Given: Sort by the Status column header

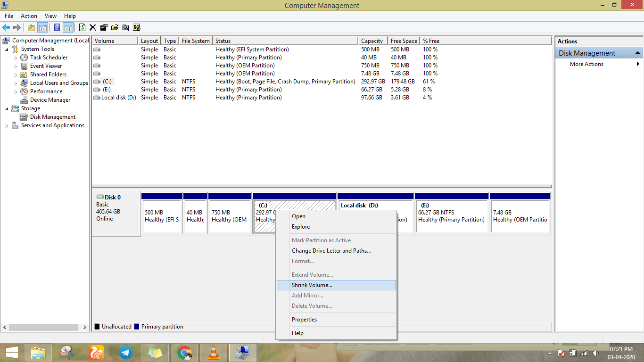Looking at the screenshot, I should [x=285, y=41].
